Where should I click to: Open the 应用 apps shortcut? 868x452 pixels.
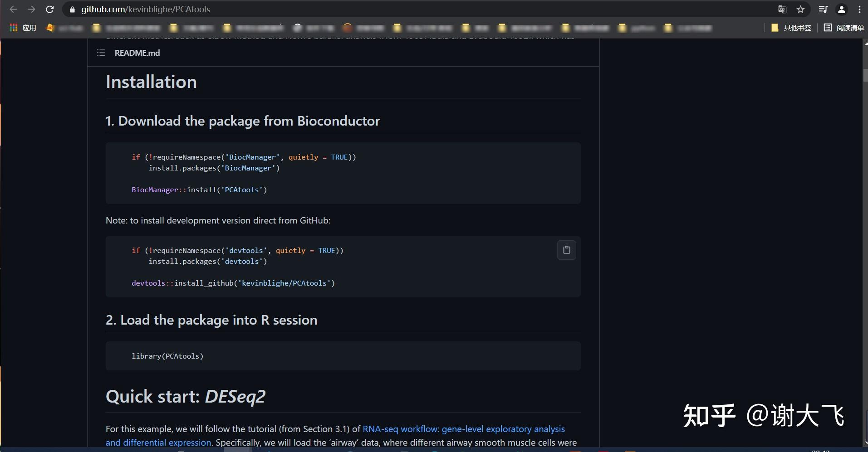click(23, 28)
